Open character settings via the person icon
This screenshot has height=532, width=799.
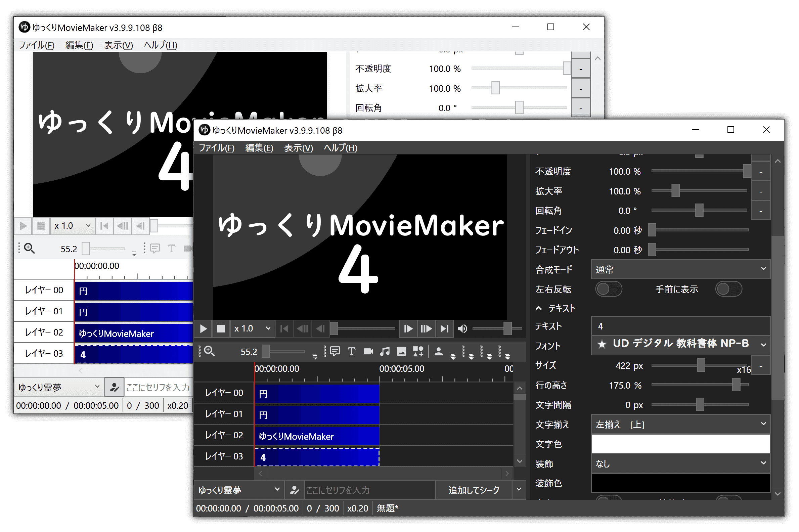pos(439,352)
